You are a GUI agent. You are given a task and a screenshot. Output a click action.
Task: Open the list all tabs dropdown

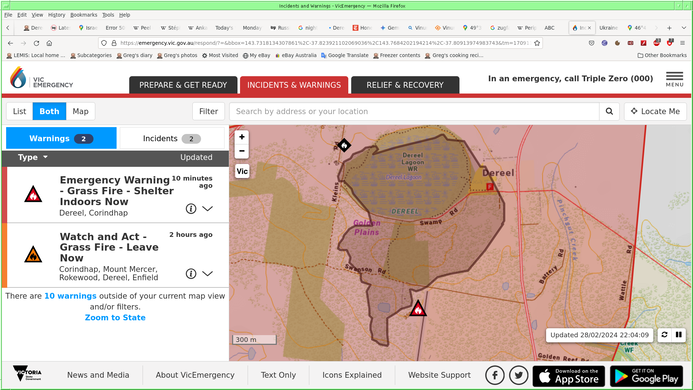pos(684,27)
